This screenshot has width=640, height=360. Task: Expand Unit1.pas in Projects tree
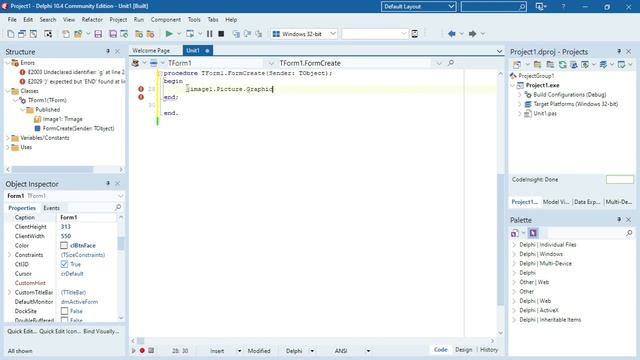tap(520, 113)
